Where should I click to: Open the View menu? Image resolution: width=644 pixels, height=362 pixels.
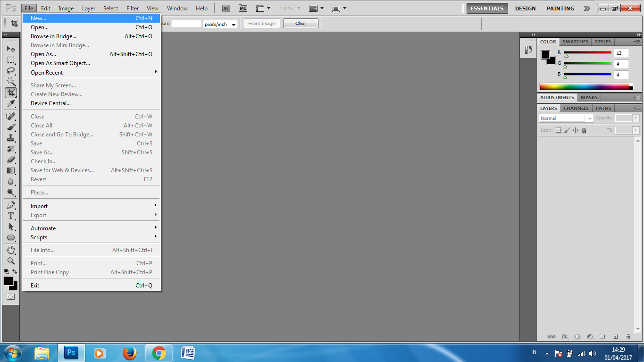(x=152, y=8)
